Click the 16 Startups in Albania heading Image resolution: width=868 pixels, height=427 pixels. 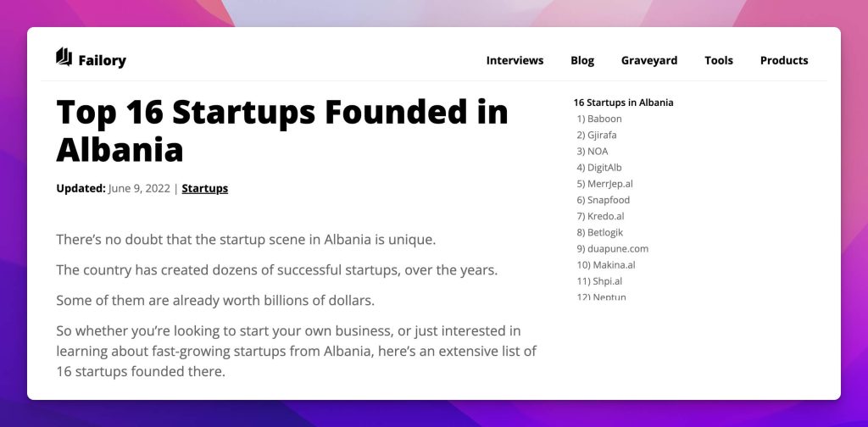pos(623,103)
